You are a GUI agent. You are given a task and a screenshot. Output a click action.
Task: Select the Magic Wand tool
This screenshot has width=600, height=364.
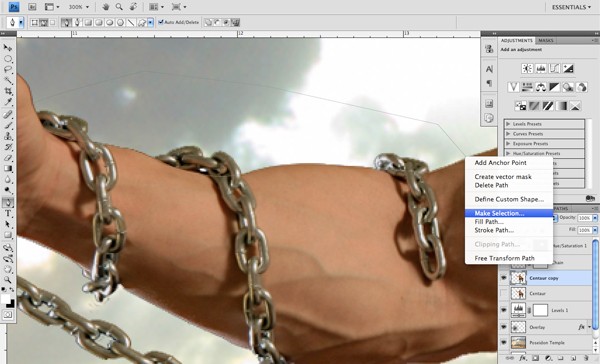point(8,80)
